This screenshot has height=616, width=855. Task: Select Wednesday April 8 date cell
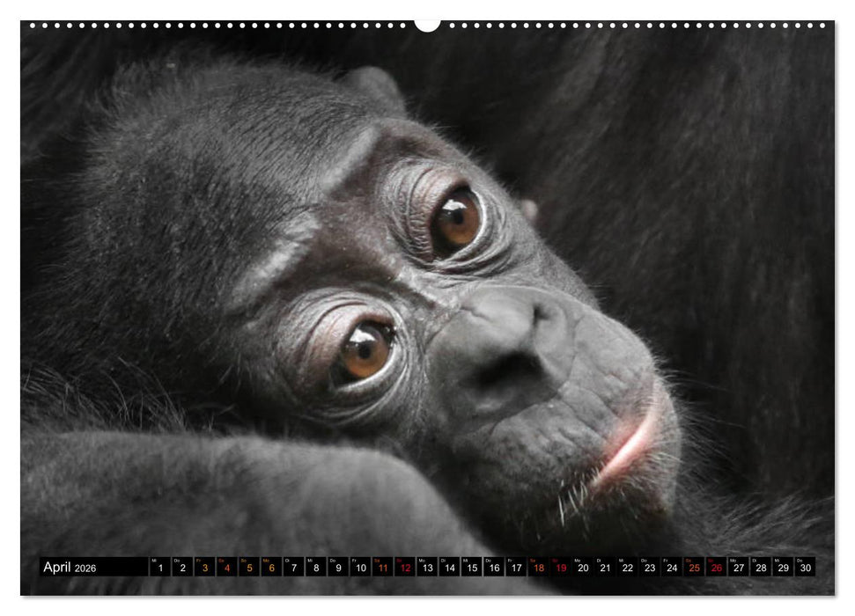coord(315,568)
